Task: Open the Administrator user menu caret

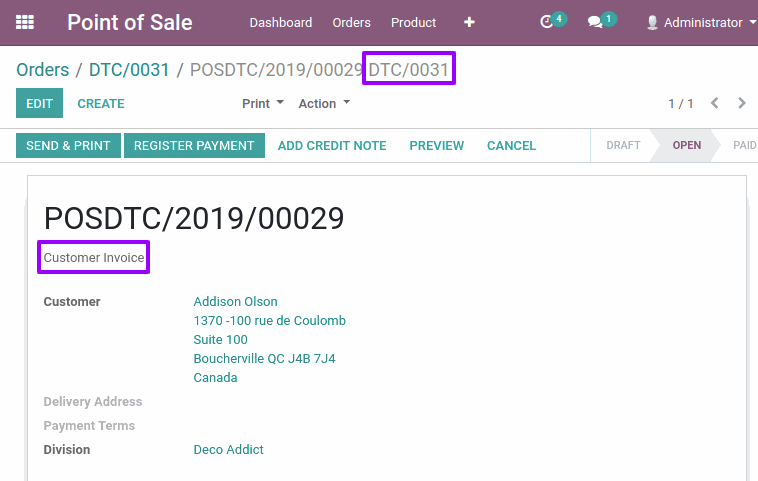Action: point(753,22)
